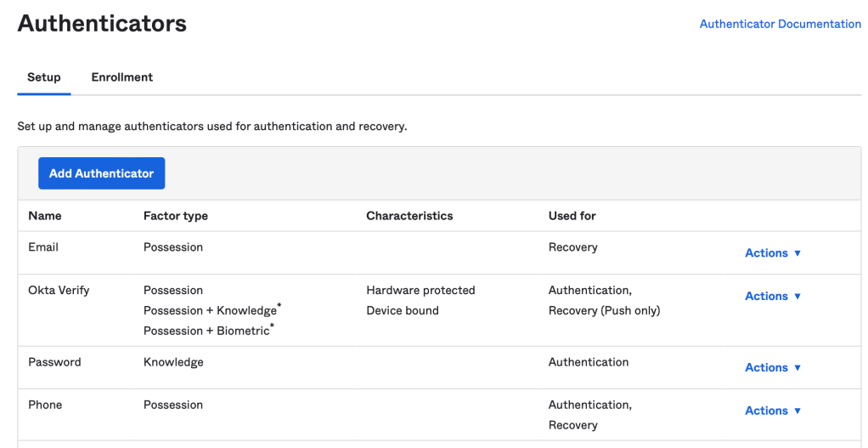Select the Setup tab
The width and height of the screenshot is (868, 448).
43,77
